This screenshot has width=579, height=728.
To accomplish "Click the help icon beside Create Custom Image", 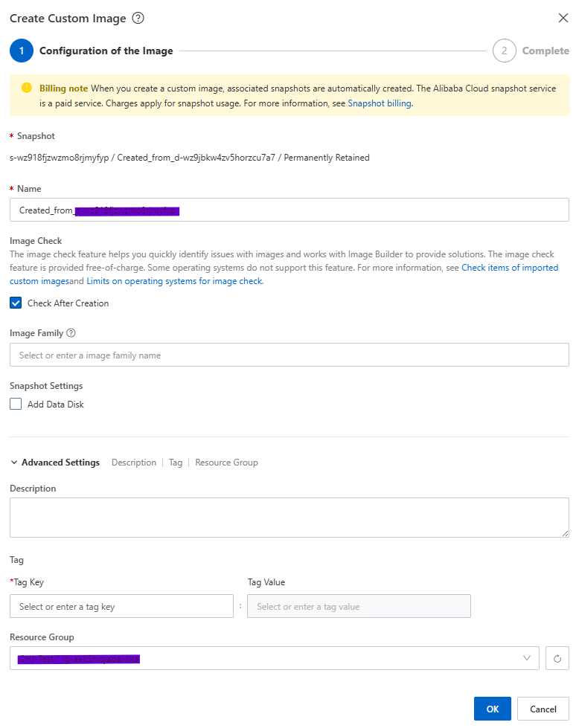I will 138,19.
